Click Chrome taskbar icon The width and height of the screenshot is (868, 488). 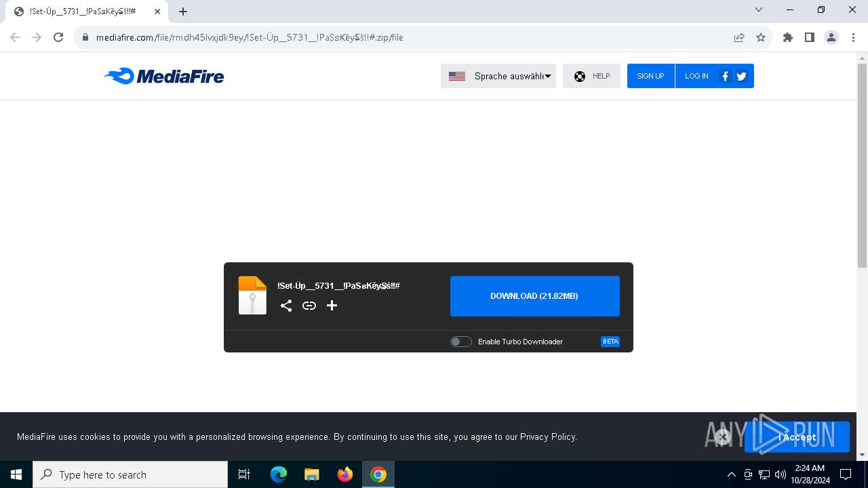pyautogui.click(x=378, y=474)
